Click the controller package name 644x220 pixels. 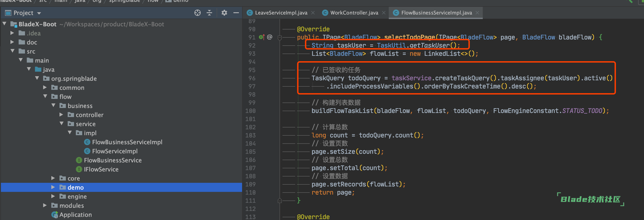coord(89,115)
